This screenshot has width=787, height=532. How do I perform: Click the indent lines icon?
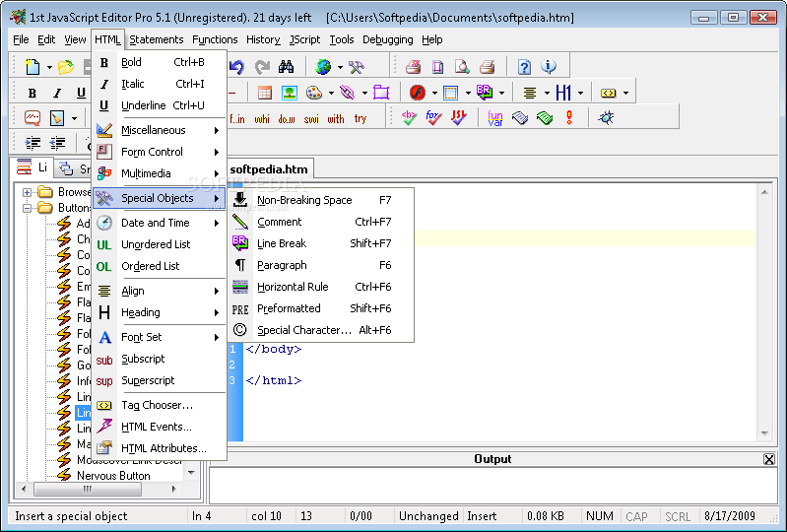pos(33,143)
